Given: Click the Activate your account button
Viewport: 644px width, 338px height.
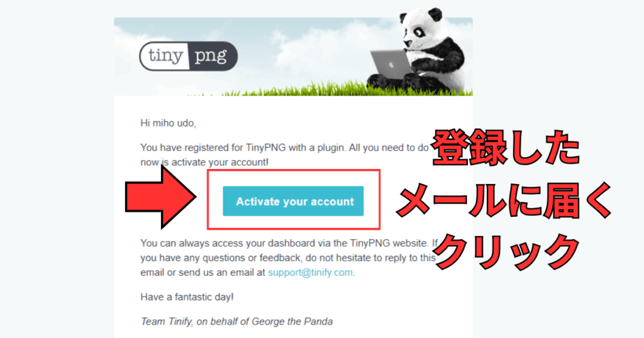Looking at the screenshot, I should 293,201.
